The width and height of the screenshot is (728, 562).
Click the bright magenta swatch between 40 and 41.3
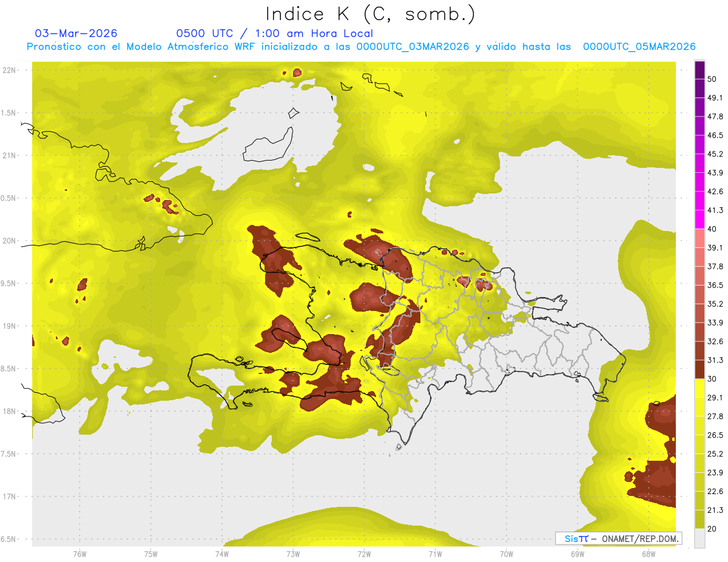700,219
